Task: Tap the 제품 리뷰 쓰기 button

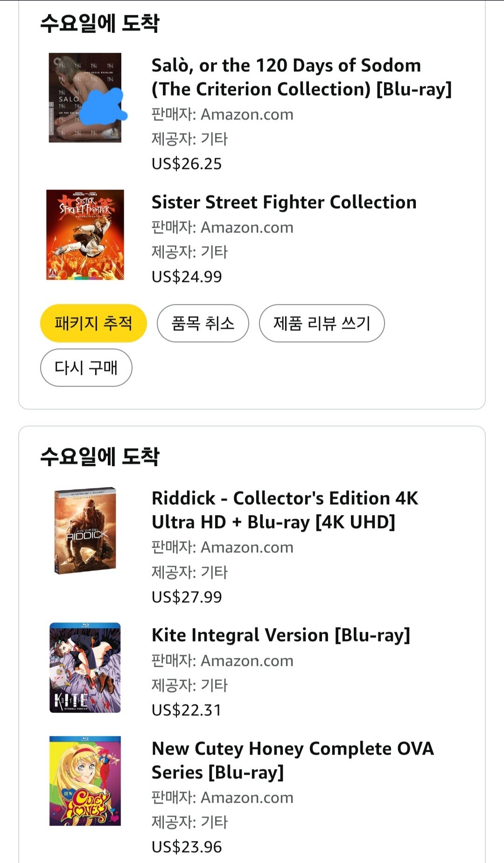Action: pyautogui.click(x=322, y=323)
